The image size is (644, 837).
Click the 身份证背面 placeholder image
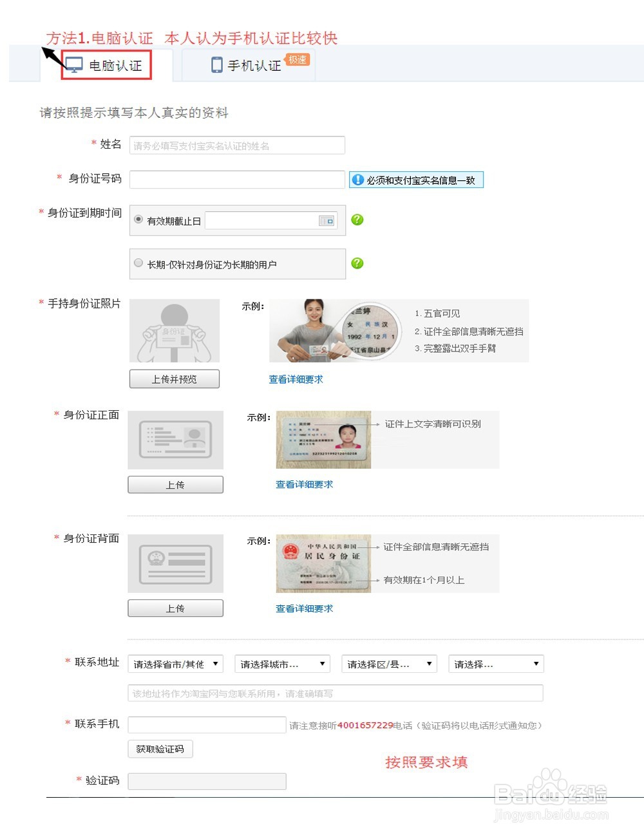coord(176,563)
